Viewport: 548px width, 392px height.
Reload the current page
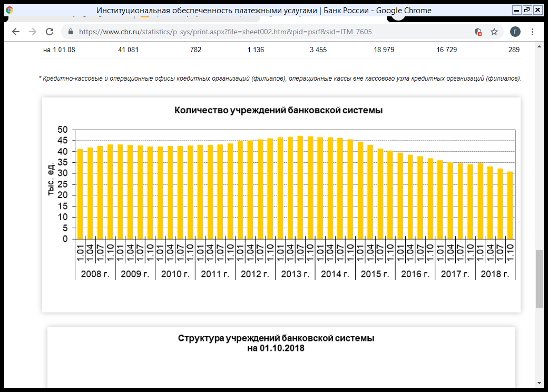[x=50, y=32]
